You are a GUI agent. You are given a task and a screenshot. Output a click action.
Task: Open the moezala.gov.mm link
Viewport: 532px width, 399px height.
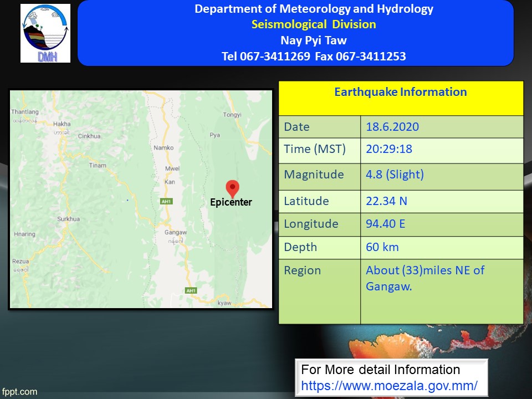click(389, 385)
